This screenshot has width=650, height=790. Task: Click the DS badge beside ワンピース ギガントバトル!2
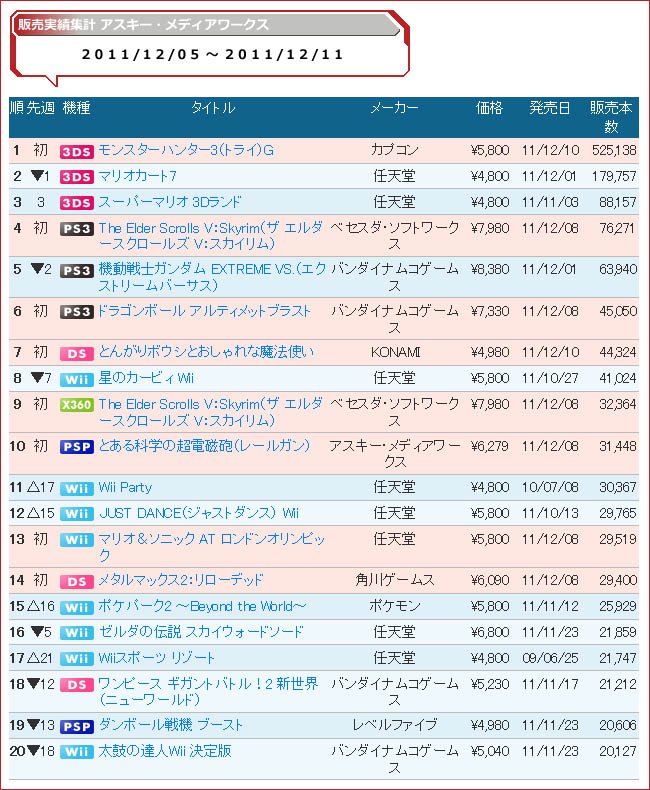coord(77,685)
